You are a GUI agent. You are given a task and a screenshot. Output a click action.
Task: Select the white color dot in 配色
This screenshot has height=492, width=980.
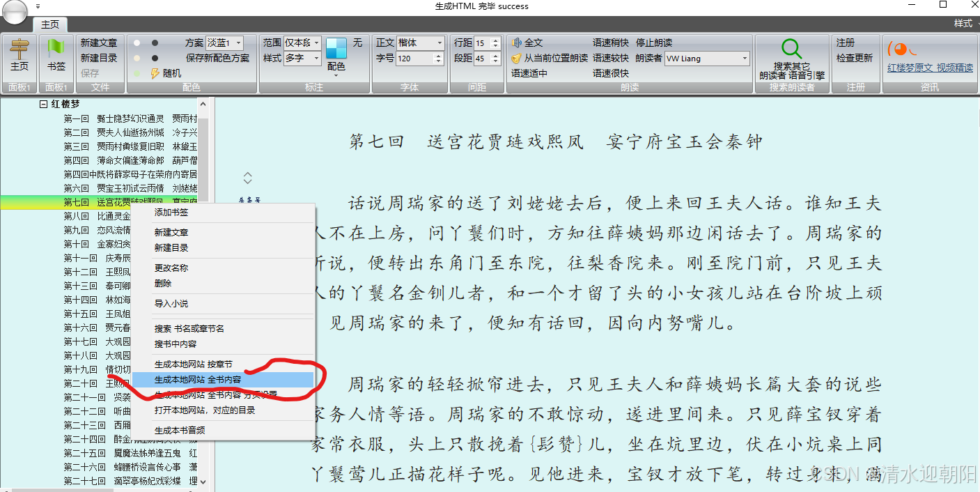[137, 43]
